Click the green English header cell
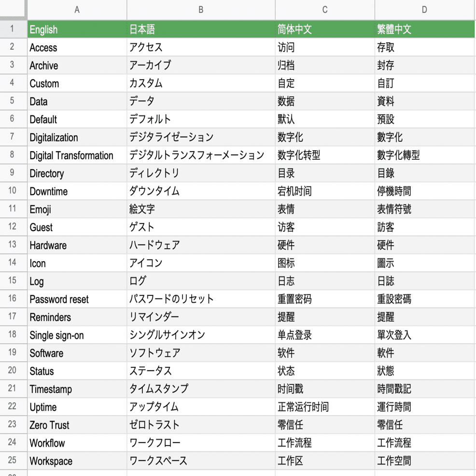Screen dimensions: 476x476 click(x=77, y=29)
